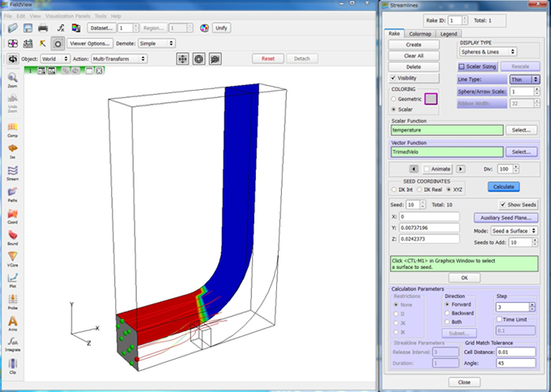
Task: Expand the Line Type dropdown
Action: pyautogui.click(x=524, y=79)
